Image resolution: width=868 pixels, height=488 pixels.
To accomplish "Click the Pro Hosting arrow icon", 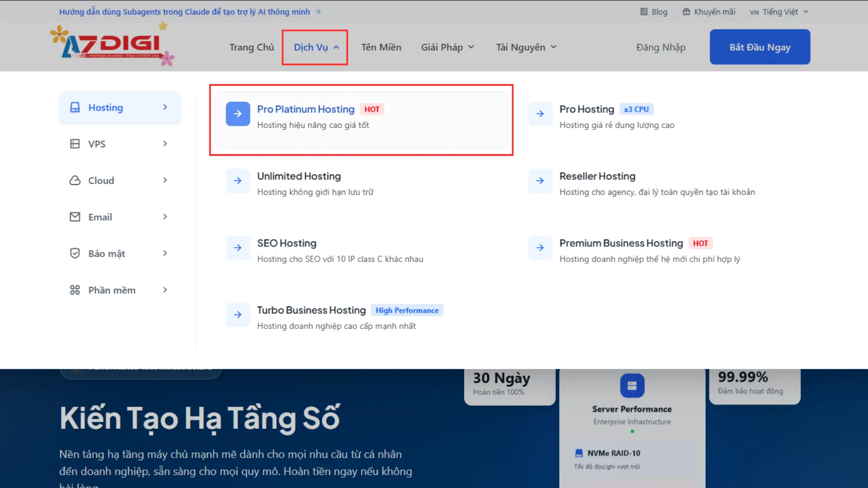I will [540, 114].
